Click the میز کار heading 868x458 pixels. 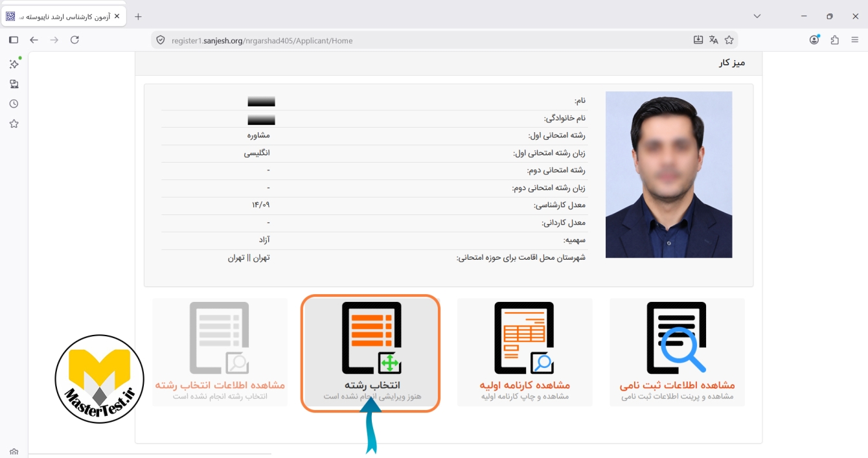pos(732,63)
